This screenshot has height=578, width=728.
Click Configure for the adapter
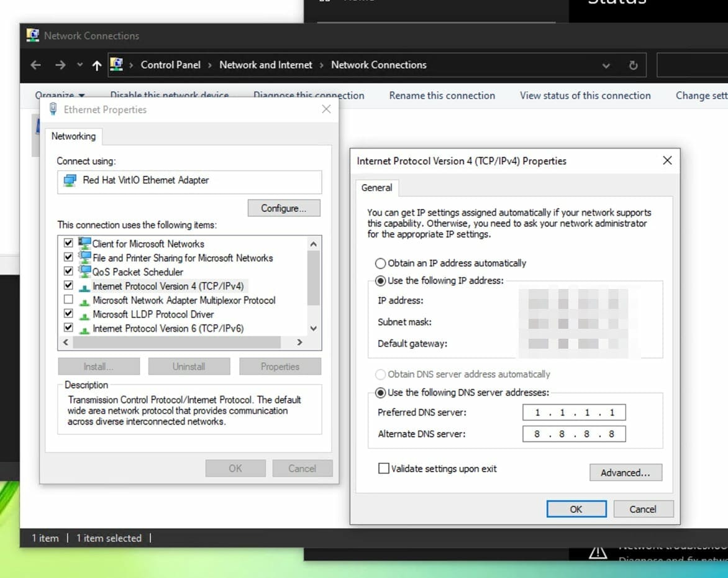[x=284, y=208]
